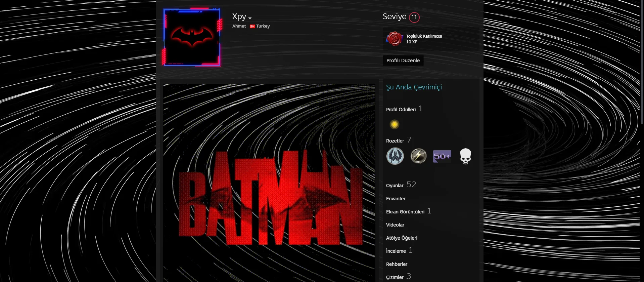644x282 pixels.
Task: Click the 'Turkey' country text
Action: pyautogui.click(x=263, y=26)
